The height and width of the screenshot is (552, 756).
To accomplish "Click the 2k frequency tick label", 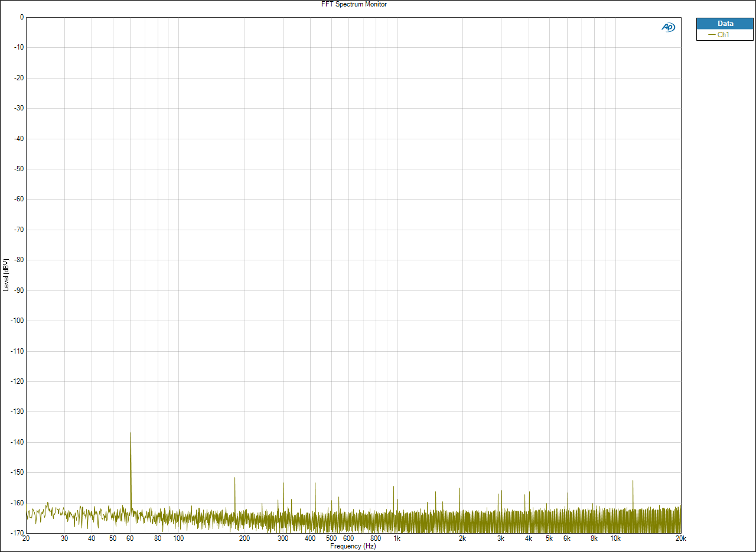I will pyautogui.click(x=462, y=538).
